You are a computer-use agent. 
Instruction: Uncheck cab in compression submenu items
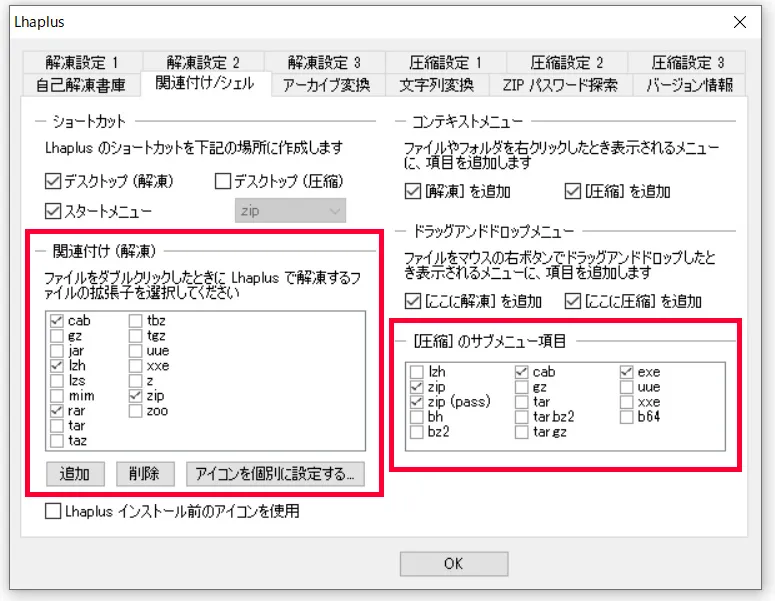pyautogui.click(x=521, y=372)
